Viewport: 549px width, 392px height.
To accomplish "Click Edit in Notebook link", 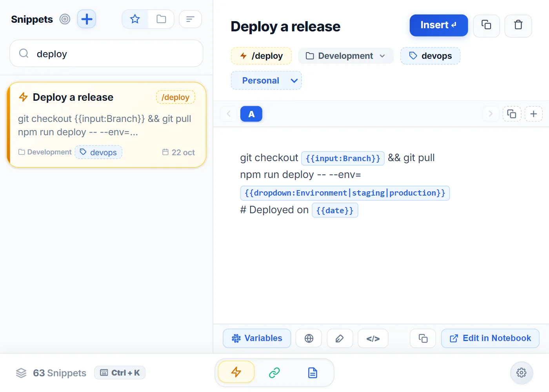I will [490, 338].
